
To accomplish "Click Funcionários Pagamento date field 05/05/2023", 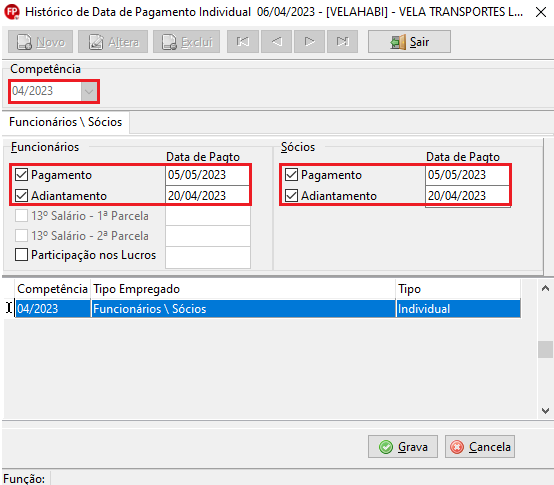I will pos(207,175).
